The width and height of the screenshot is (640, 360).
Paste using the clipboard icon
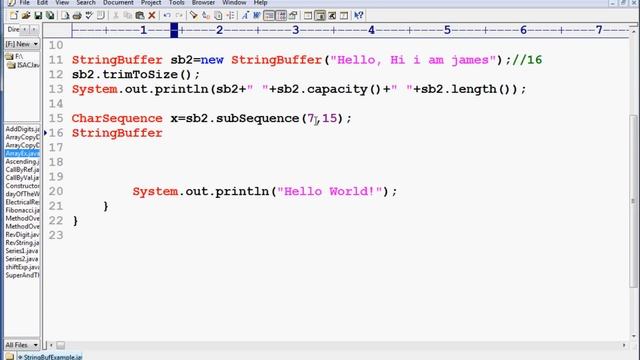tap(140, 16)
